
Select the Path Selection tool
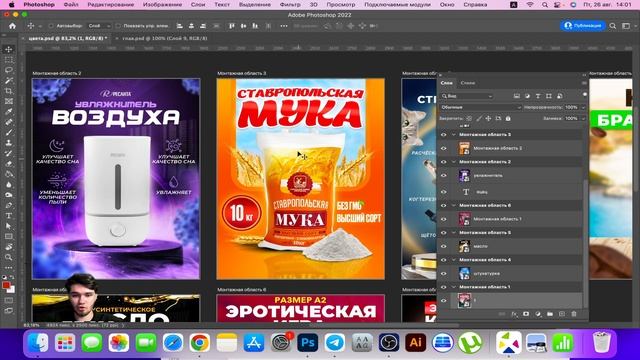(x=9, y=226)
